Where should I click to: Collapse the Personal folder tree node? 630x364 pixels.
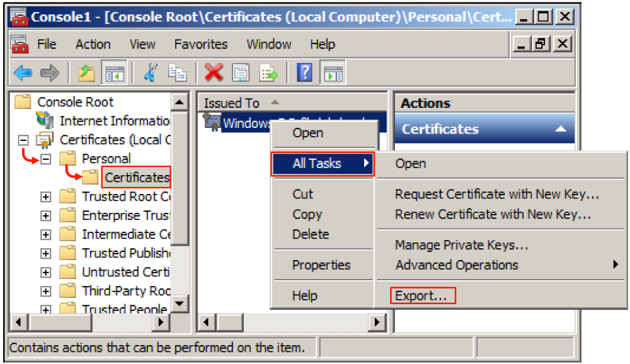[x=45, y=159]
